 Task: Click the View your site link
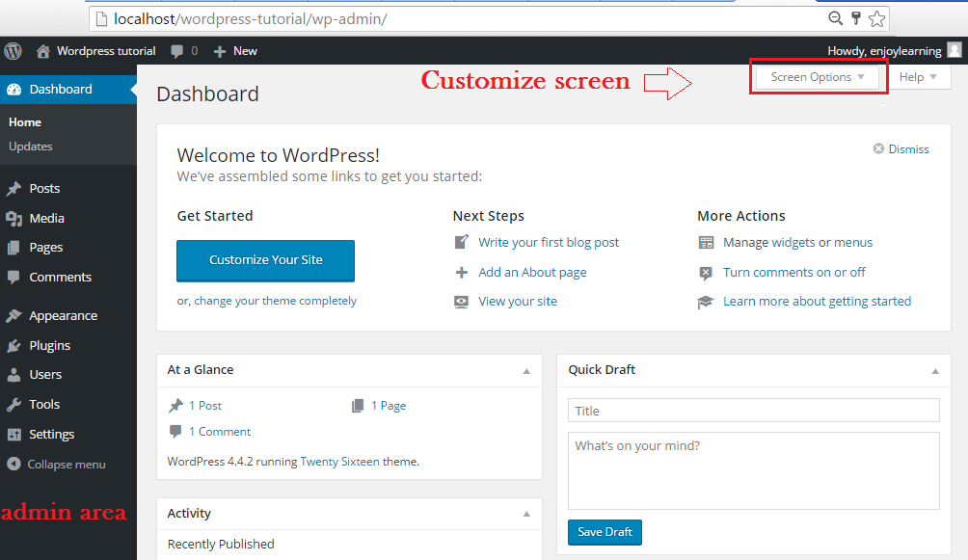tap(518, 302)
